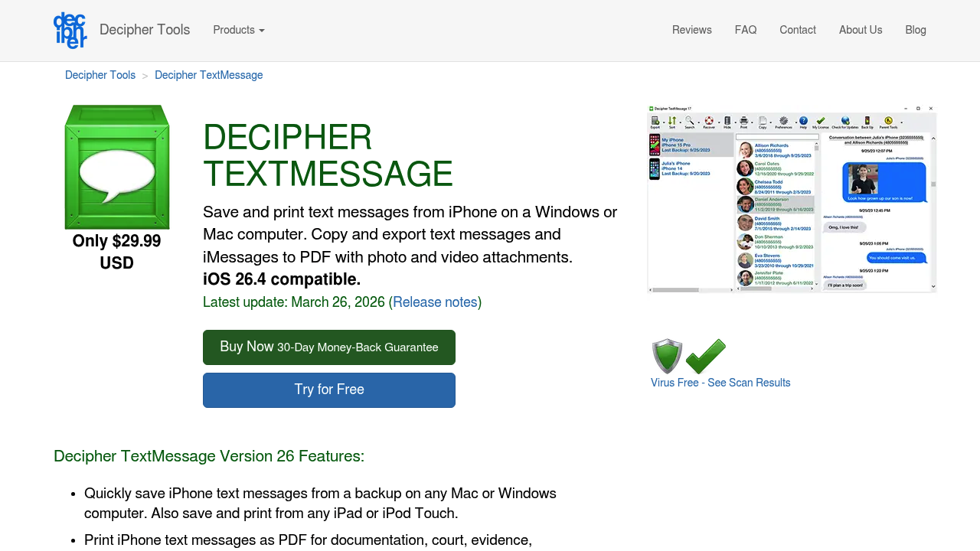Click the dropdown arrow beside the Export icon

(663, 121)
